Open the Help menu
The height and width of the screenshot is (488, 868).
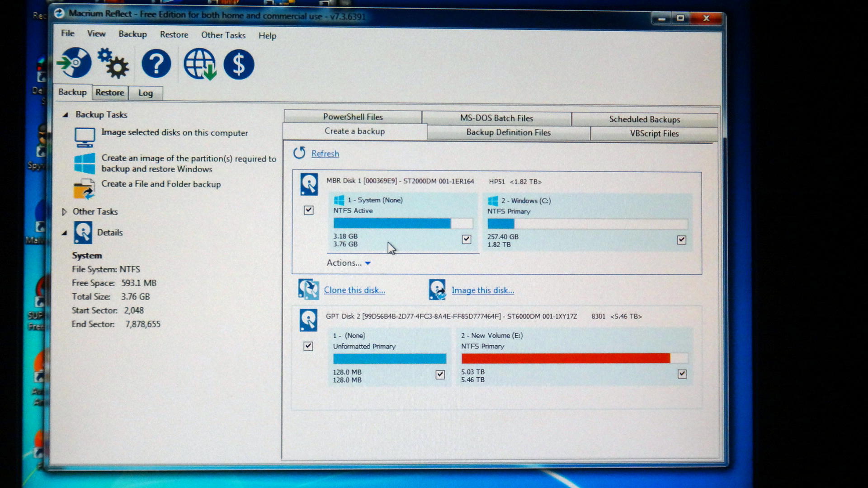[267, 35]
